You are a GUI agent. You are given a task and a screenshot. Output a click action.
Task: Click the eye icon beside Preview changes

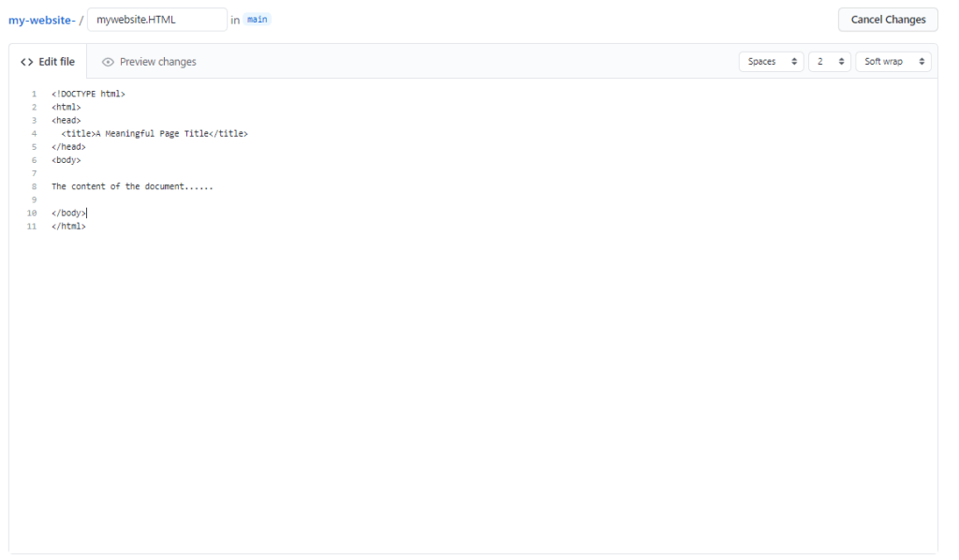(x=108, y=62)
